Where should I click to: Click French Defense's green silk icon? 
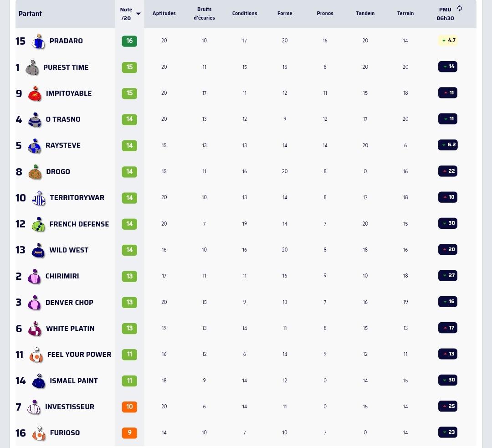39,224
